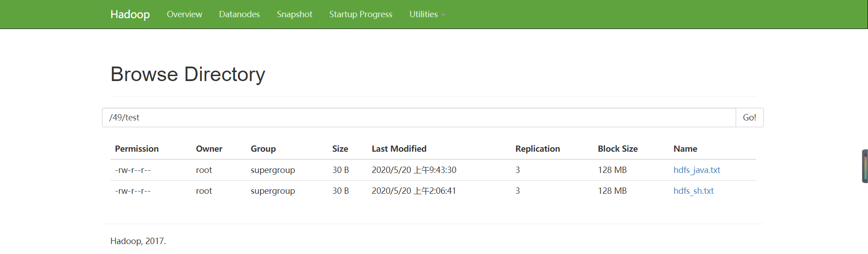Click supergroup in hdfs_sh.txt row
The width and height of the screenshot is (868, 254).
tap(273, 191)
